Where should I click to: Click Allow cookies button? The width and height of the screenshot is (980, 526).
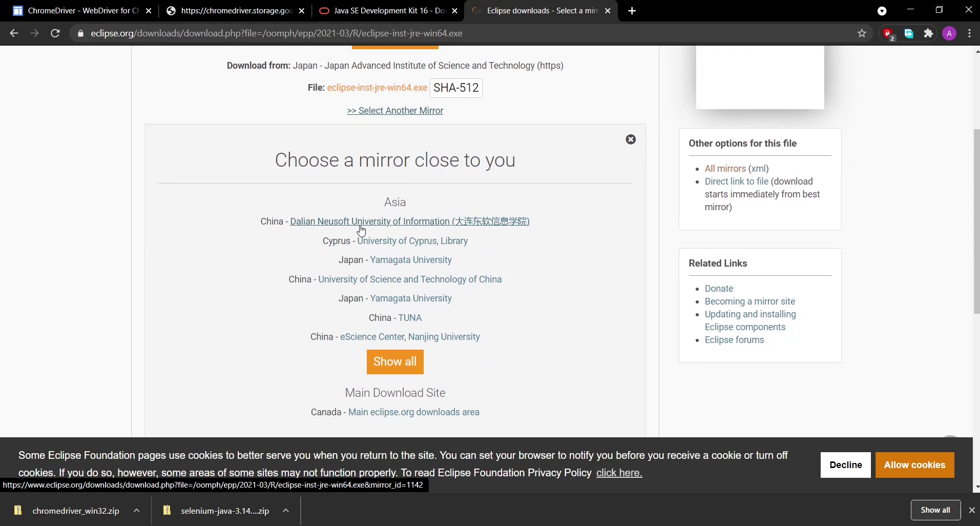[x=914, y=465]
